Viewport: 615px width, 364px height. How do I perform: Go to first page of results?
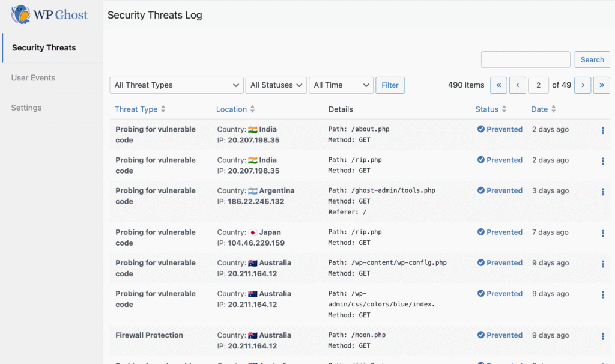tap(498, 85)
